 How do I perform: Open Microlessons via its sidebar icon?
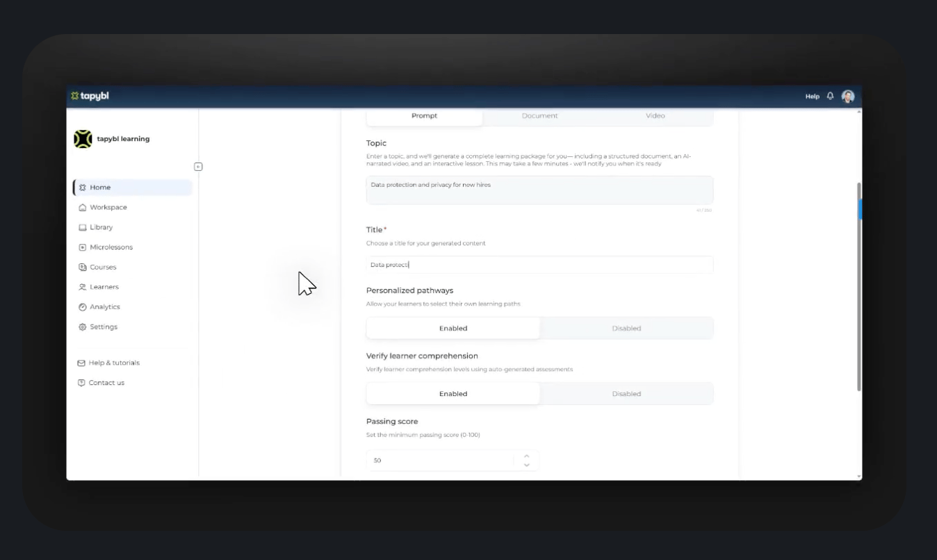coord(83,247)
